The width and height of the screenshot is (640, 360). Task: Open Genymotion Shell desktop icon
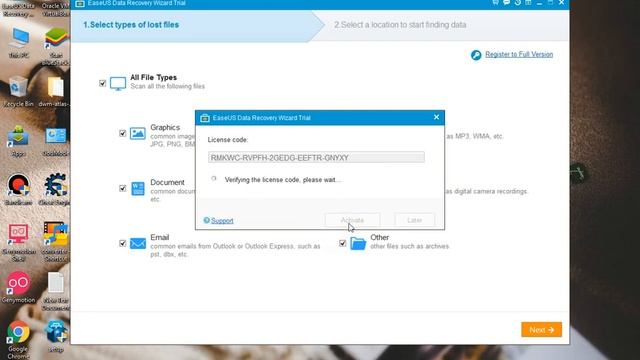pyautogui.click(x=18, y=242)
